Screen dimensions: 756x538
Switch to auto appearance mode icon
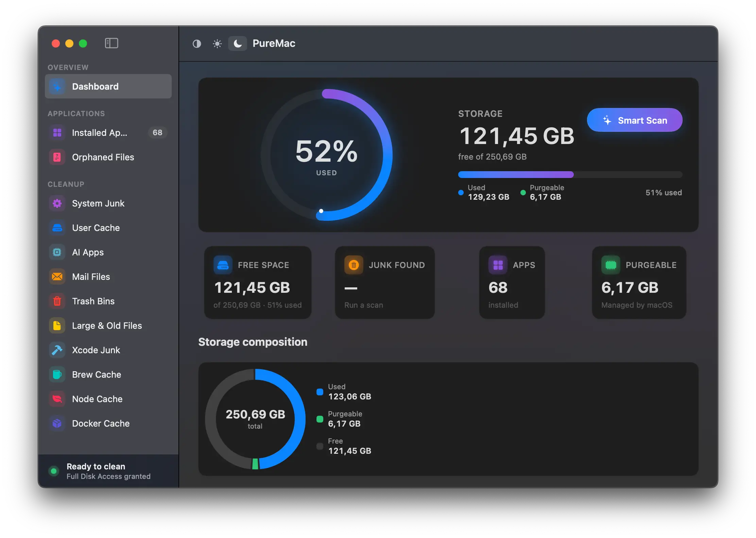tap(197, 43)
